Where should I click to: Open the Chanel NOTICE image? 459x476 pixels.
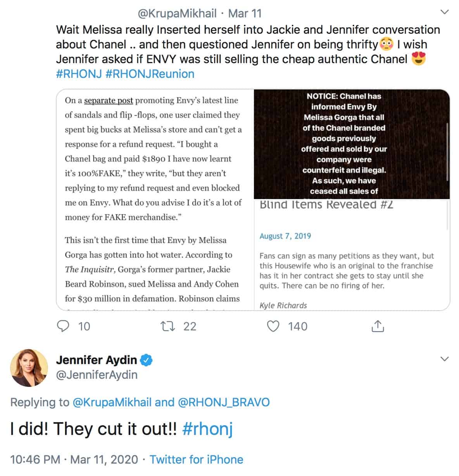pos(352,144)
